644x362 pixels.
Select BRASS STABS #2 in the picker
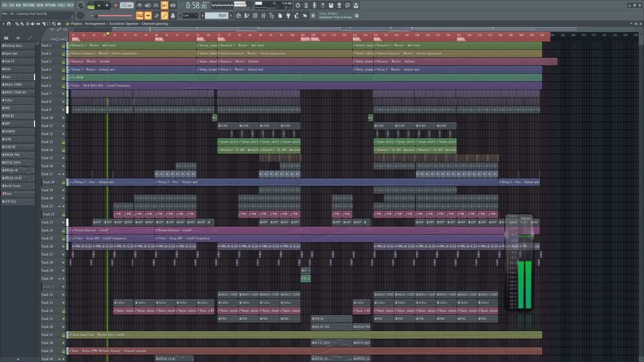click(x=18, y=93)
